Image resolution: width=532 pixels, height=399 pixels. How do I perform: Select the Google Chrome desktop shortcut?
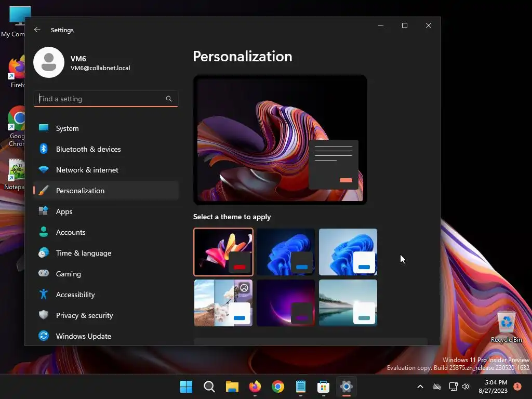tap(15, 127)
